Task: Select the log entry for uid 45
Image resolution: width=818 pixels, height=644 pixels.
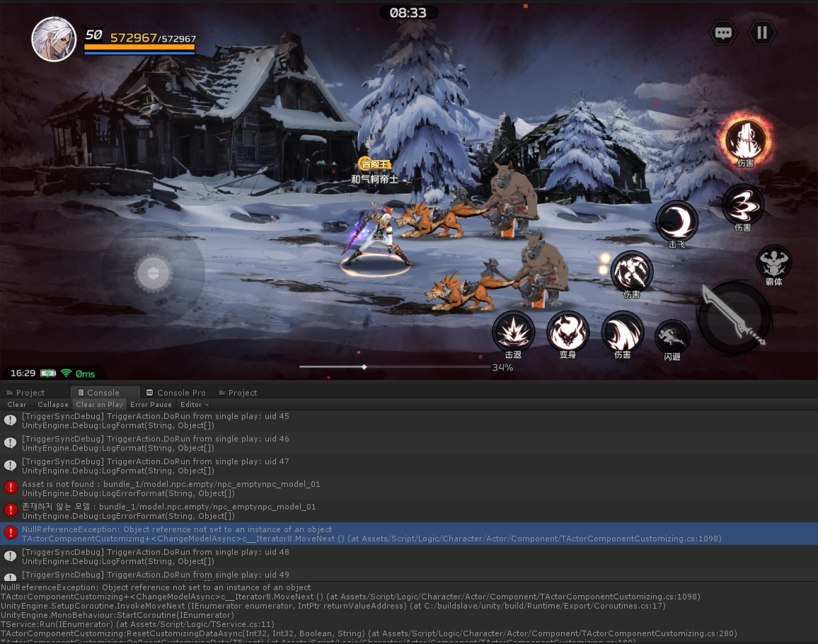Action: point(409,420)
